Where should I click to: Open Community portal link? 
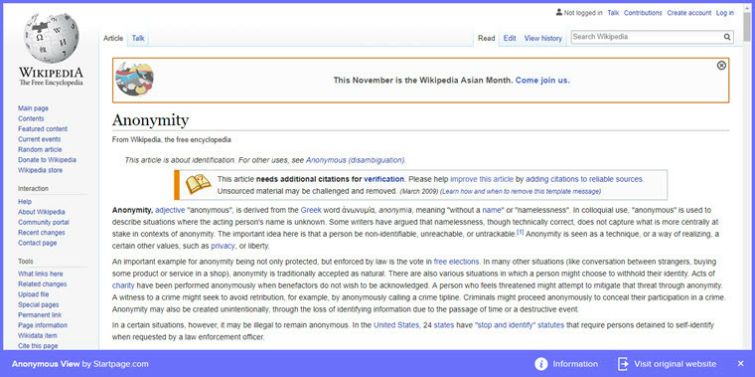43,222
